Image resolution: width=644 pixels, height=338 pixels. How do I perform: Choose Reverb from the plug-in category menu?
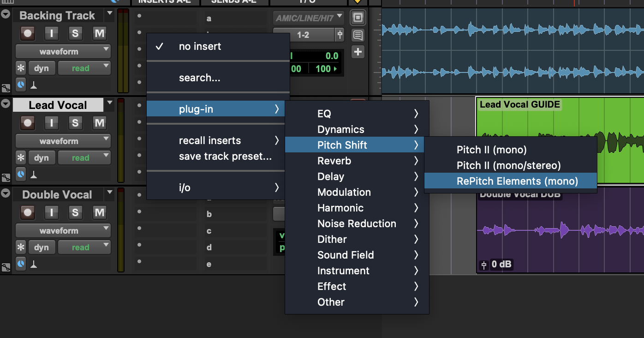(334, 161)
